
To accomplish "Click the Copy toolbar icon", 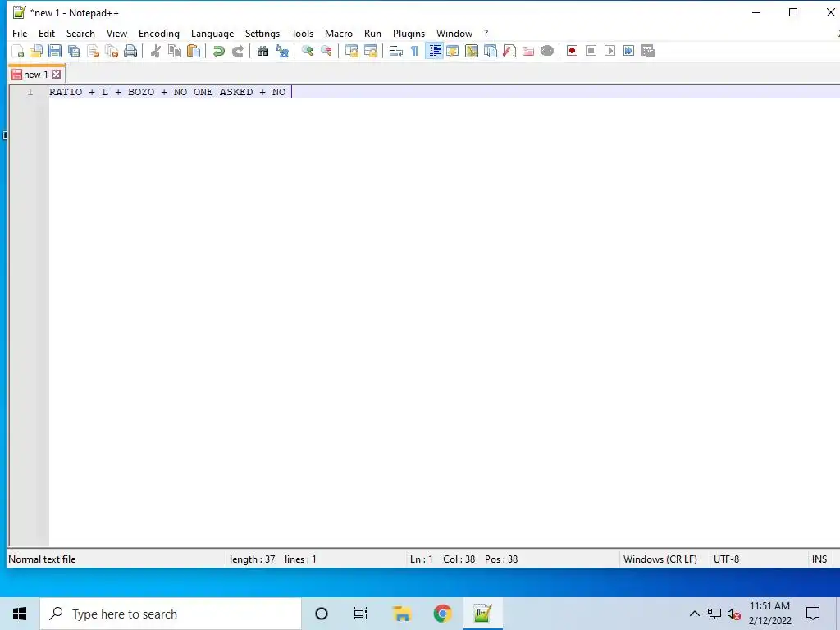I will 175,51.
